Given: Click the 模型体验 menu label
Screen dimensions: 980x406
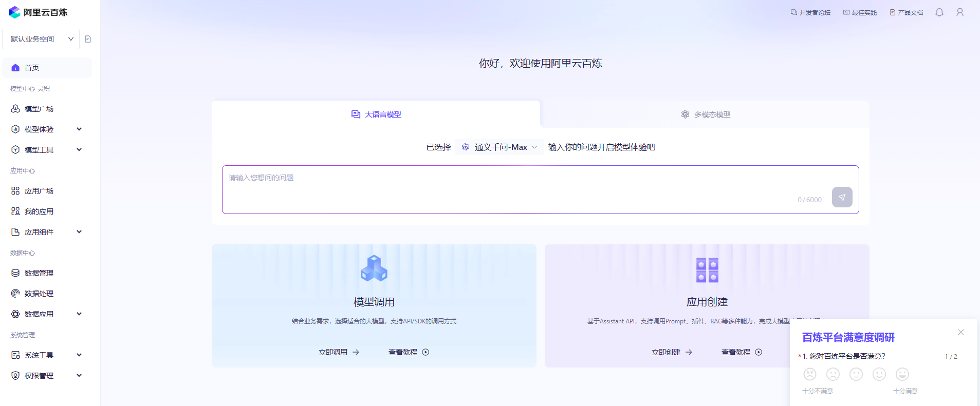Looking at the screenshot, I should pyautogui.click(x=39, y=129).
